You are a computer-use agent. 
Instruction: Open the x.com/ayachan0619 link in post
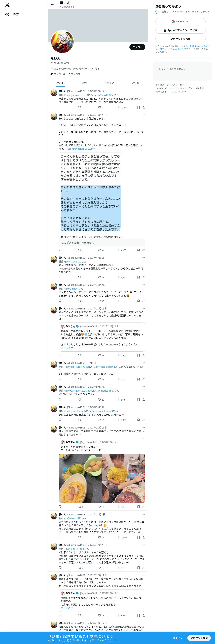tap(81, 148)
